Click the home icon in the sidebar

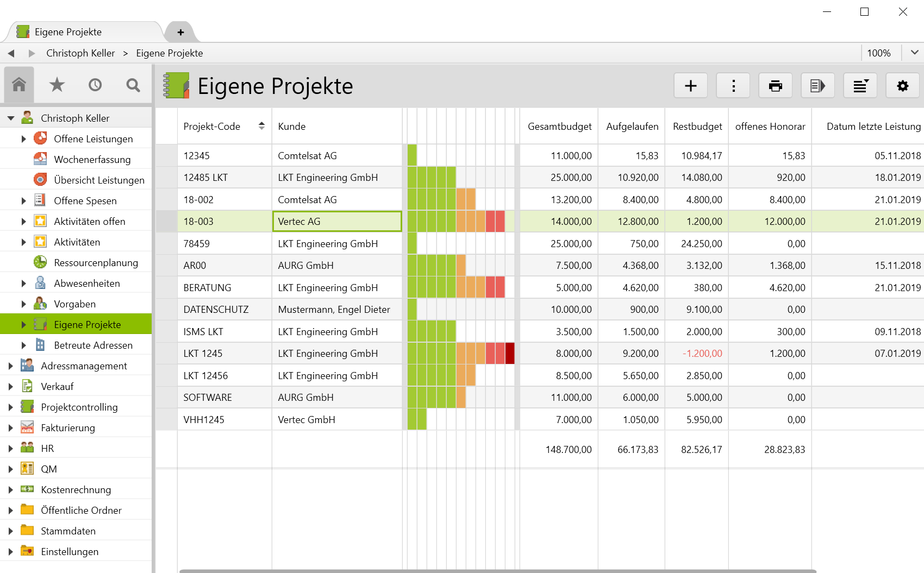click(x=19, y=85)
